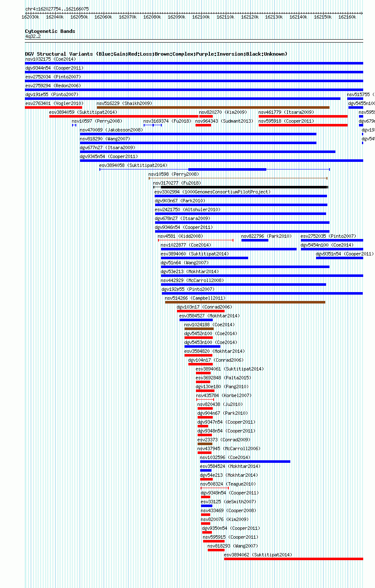Open the esv3894059 (Suktitipat2014) variant label

pos(83,112)
